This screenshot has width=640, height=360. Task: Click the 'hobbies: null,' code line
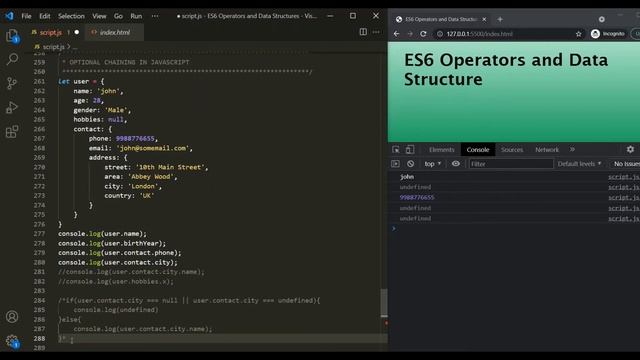coord(100,120)
